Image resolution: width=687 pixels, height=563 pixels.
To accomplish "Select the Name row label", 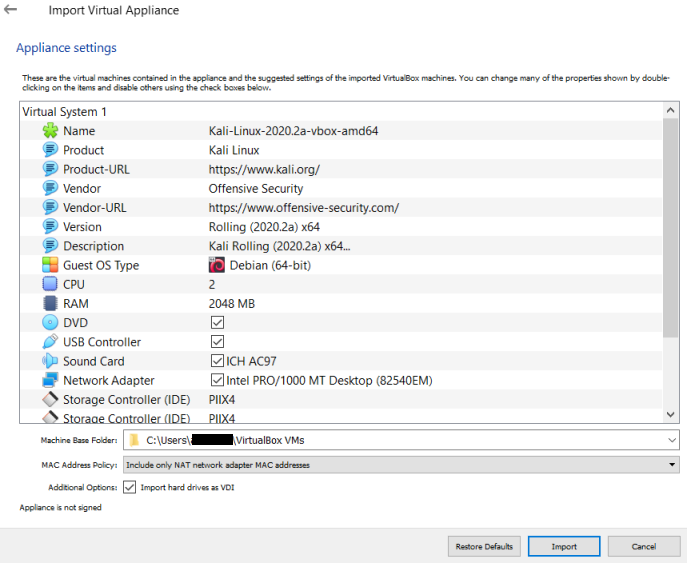I will coord(79,131).
